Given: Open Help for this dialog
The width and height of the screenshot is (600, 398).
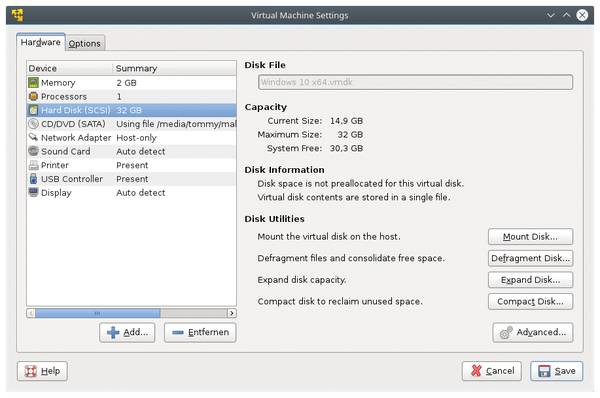Looking at the screenshot, I should coord(42,371).
